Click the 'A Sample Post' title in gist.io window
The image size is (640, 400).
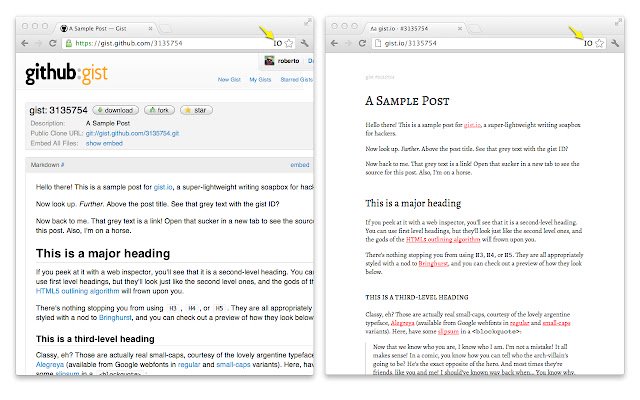(x=407, y=101)
